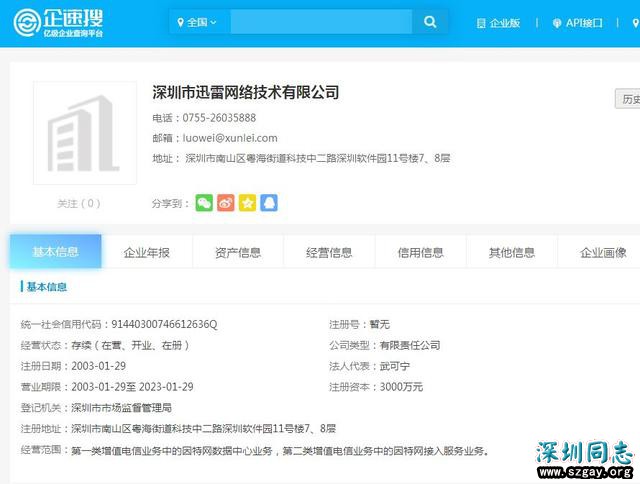Viewport: 640px width, 484px height.
Task: Share to Weibo via the red icon
Action: [226, 203]
